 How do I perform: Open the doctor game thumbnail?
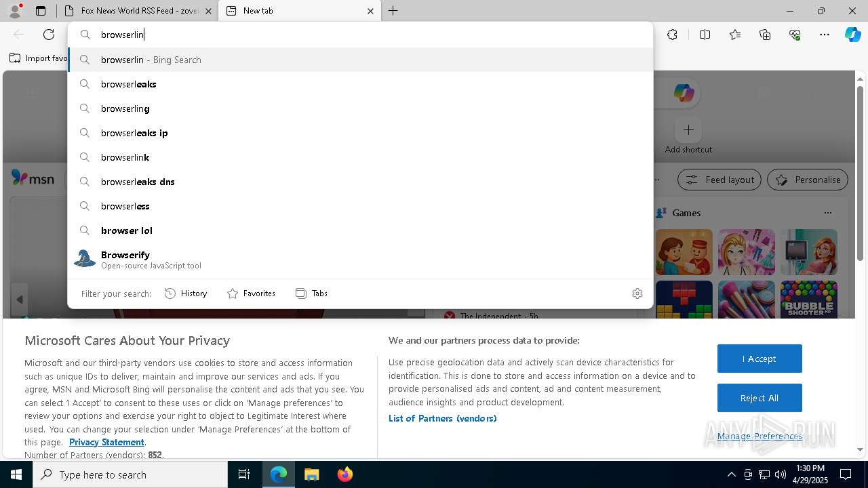(x=809, y=252)
